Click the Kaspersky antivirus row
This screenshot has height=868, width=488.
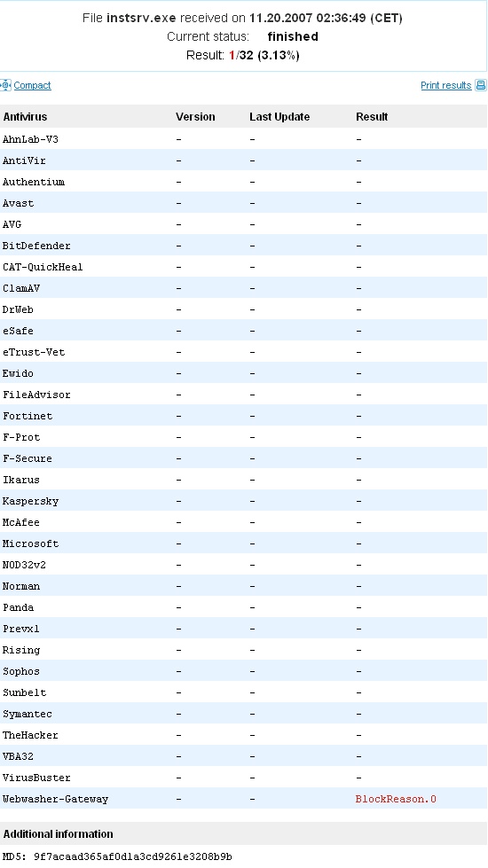tap(244, 501)
